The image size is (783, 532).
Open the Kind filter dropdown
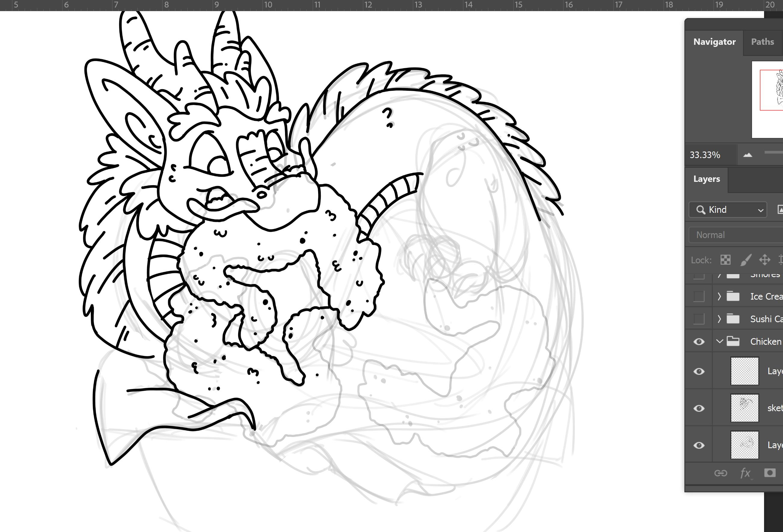coord(728,210)
